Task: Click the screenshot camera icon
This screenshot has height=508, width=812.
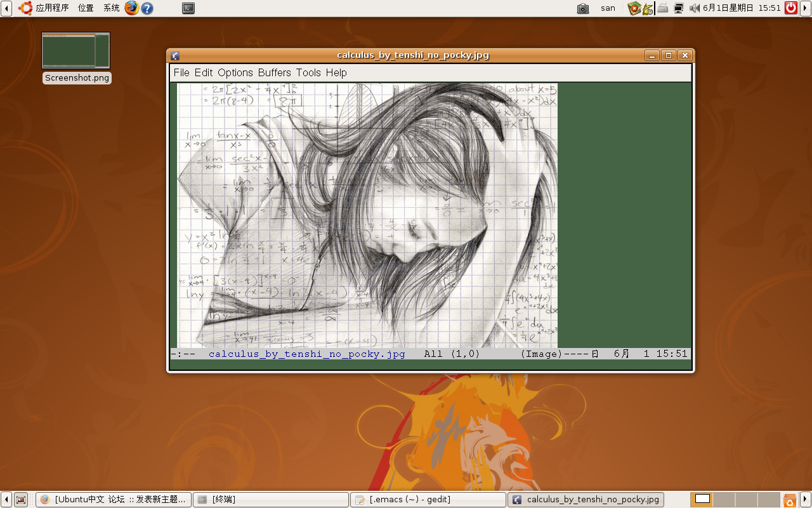Action: point(583,8)
